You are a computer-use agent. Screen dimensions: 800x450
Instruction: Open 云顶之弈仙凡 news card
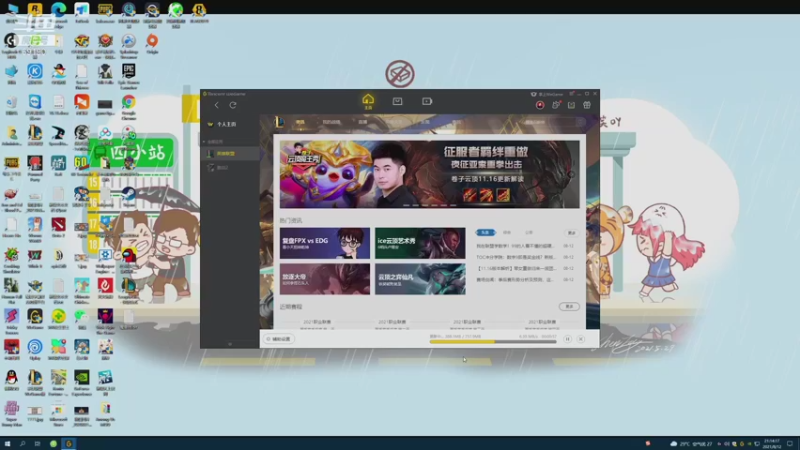[420, 279]
